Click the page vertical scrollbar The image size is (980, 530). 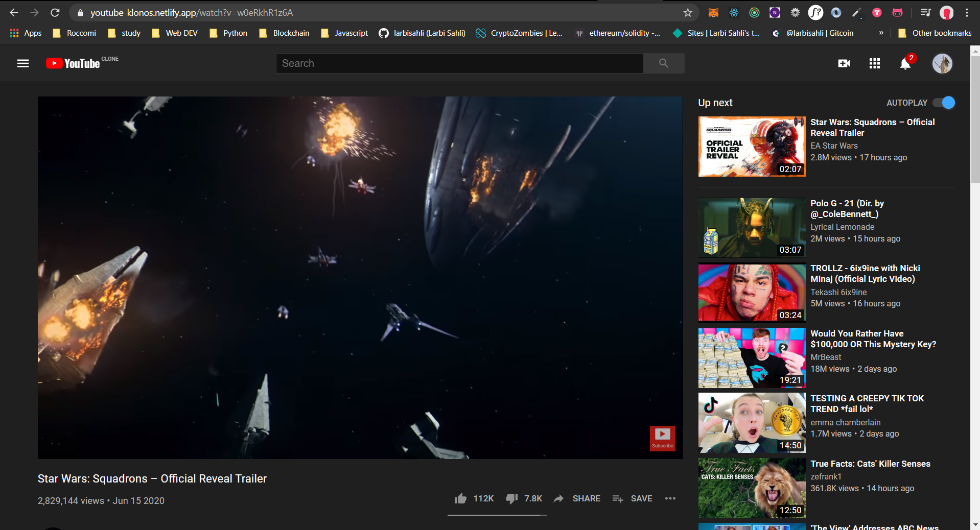975,118
